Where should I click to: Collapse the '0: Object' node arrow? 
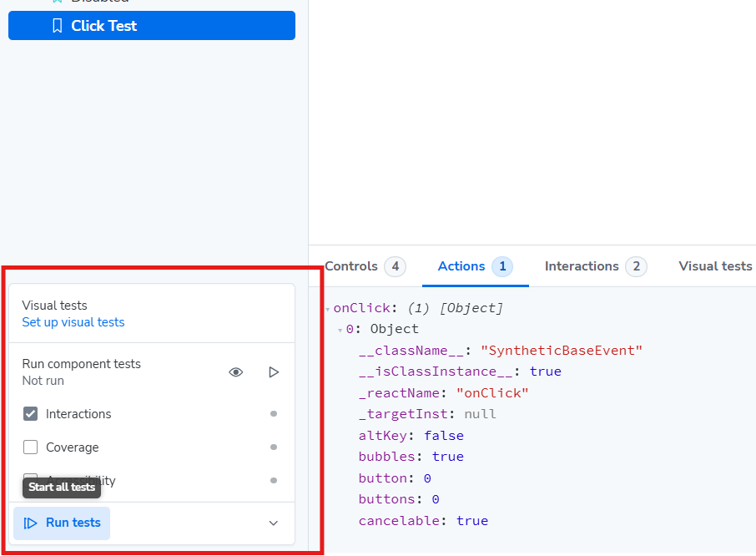[x=340, y=331]
